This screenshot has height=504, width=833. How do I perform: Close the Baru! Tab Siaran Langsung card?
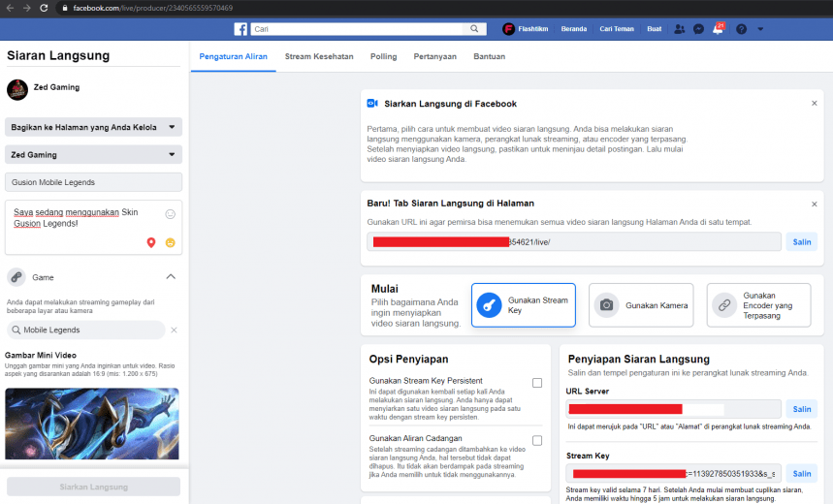point(815,204)
